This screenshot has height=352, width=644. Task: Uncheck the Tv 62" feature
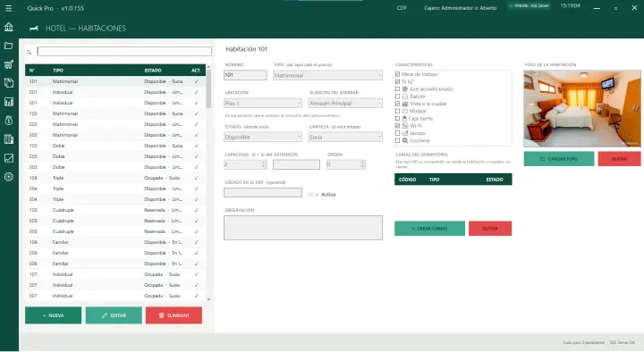[x=397, y=81]
